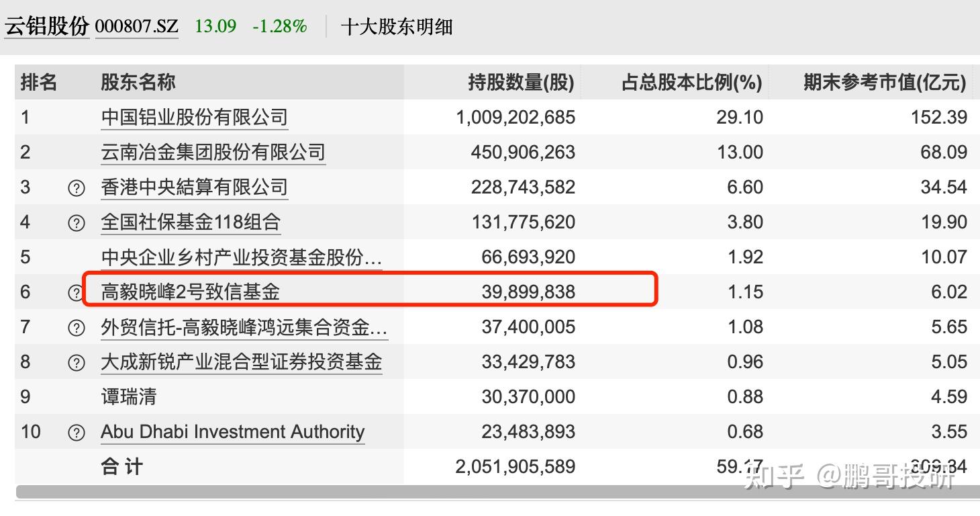Select market value 5.65
The width and height of the screenshot is (980, 516).
click(949, 327)
